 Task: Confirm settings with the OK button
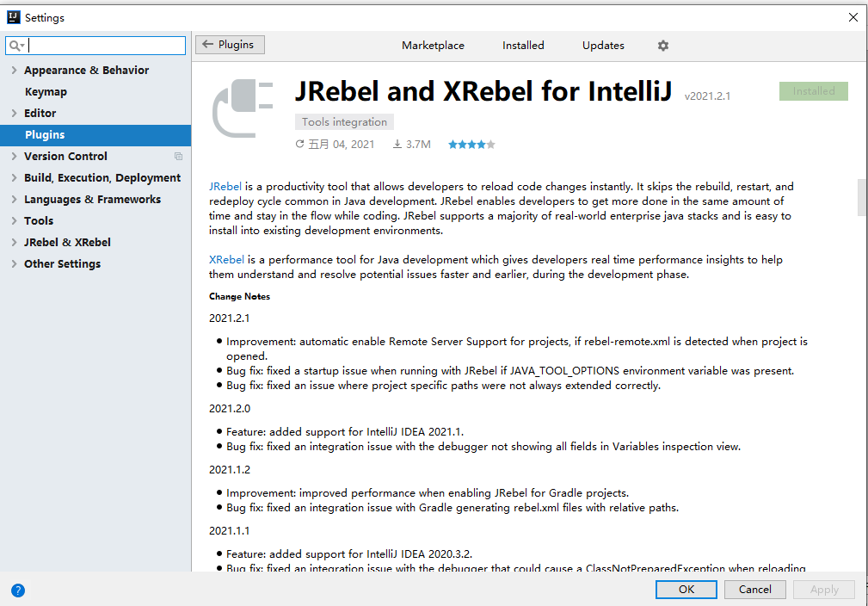pyautogui.click(x=686, y=590)
